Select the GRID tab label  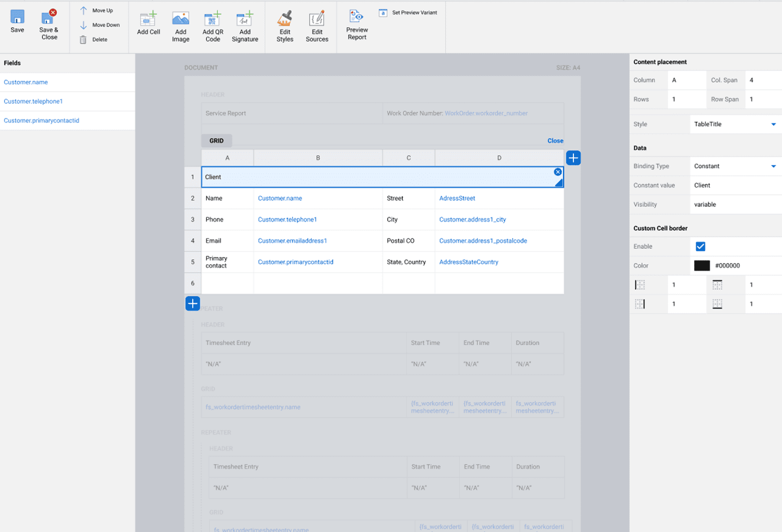coord(216,141)
